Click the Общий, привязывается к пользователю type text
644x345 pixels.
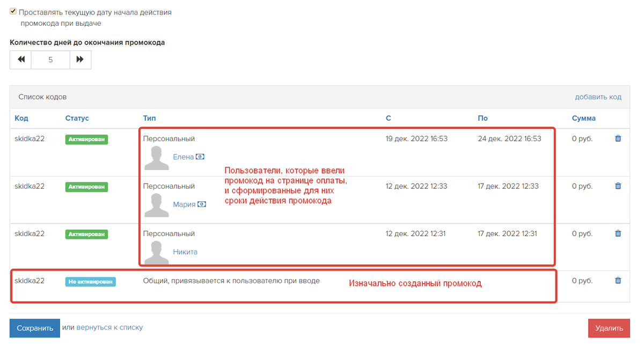[x=231, y=281]
